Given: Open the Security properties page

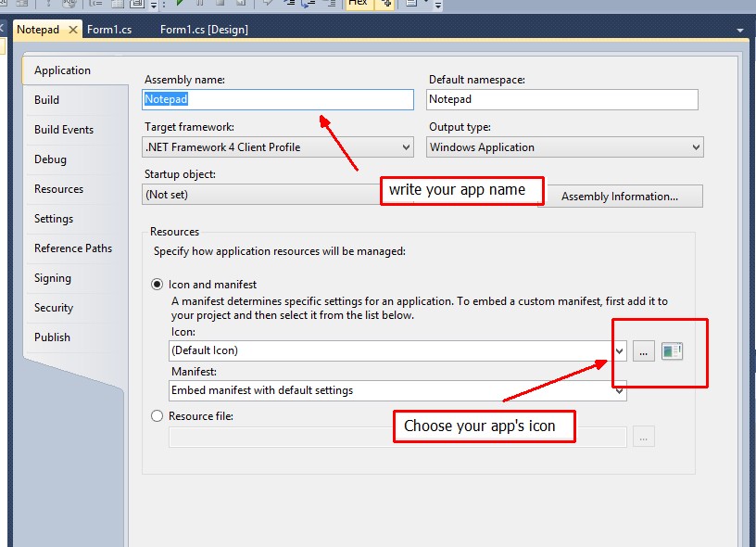Looking at the screenshot, I should point(76,307).
